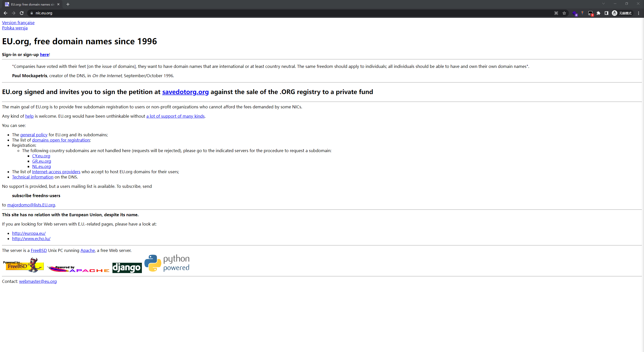Close the EU.org tab
Viewport: 644px width, 352px height.
coord(58,4)
